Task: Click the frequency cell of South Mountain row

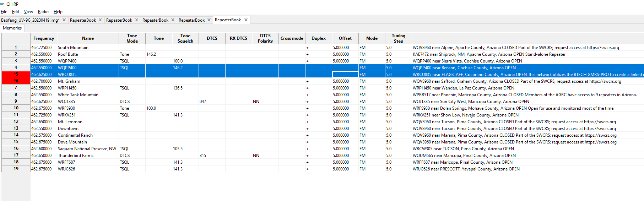Action: coord(44,47)
